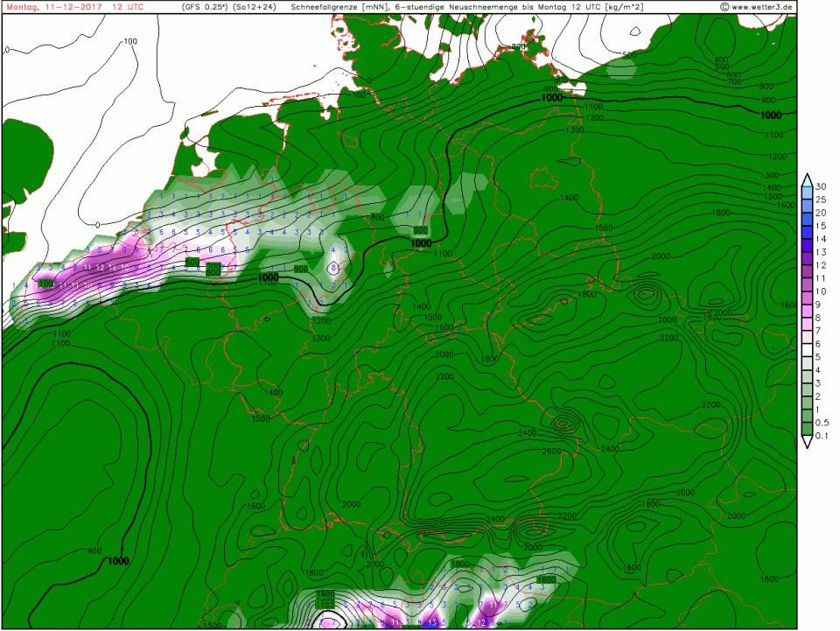This screenshot has width=840, height=631.
Task: Click the date 'Montag, 11-12-2017 12 UTC'
Action: coord(74,7)
